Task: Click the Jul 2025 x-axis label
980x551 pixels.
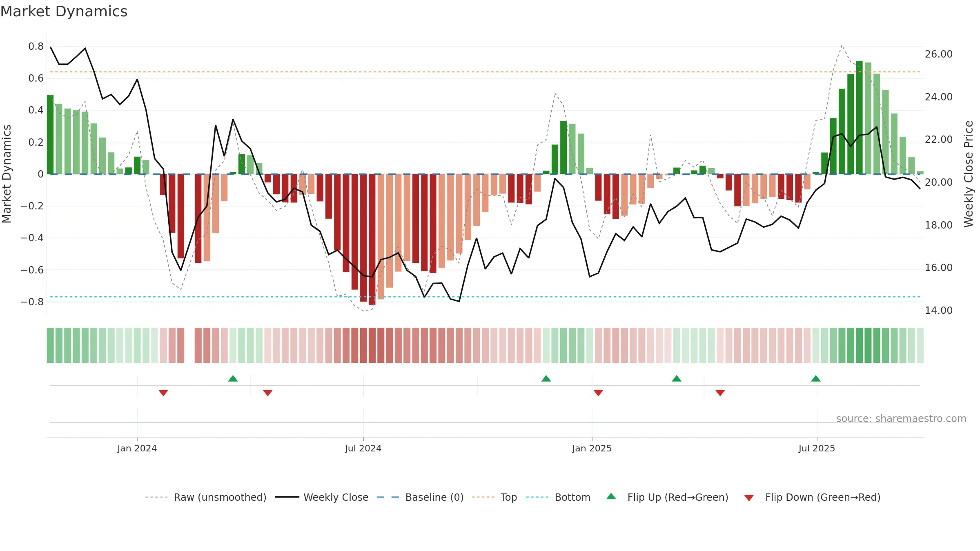Action: (x=817, y=448)
